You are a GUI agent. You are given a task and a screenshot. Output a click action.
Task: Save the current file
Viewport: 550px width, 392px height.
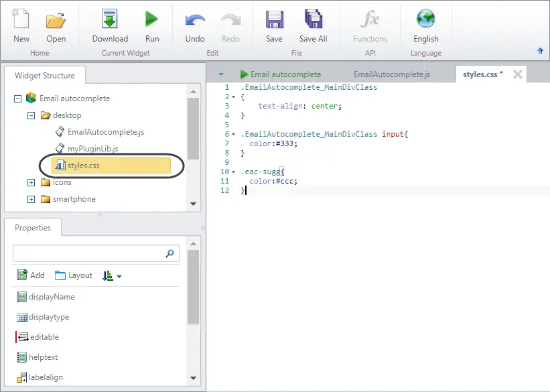274,19
